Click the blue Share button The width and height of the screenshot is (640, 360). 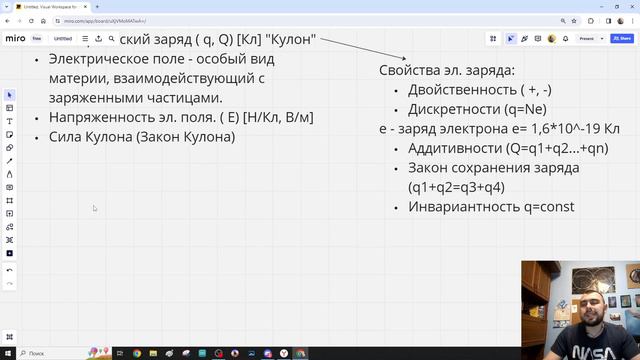tap(622, 38)
